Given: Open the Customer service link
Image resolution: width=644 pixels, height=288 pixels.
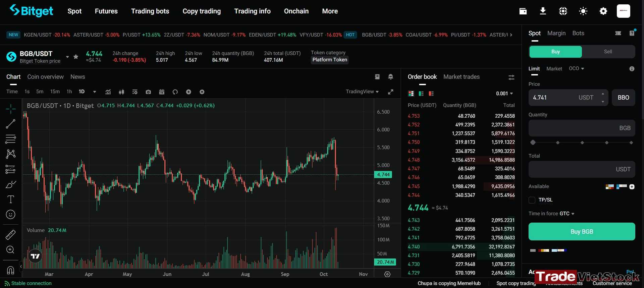Looking at the screenshot, I should point(612,283).
